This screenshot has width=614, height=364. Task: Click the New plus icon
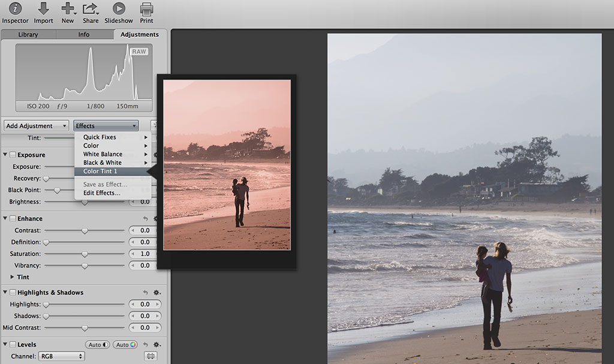[x=68, y=9]
